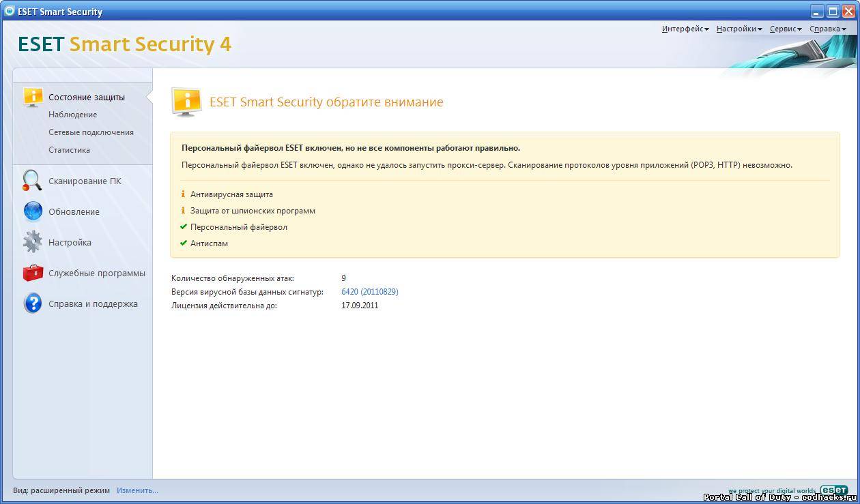Click the Количество обнаруженных атак label
860x504 pixels.
coord(233,278)
